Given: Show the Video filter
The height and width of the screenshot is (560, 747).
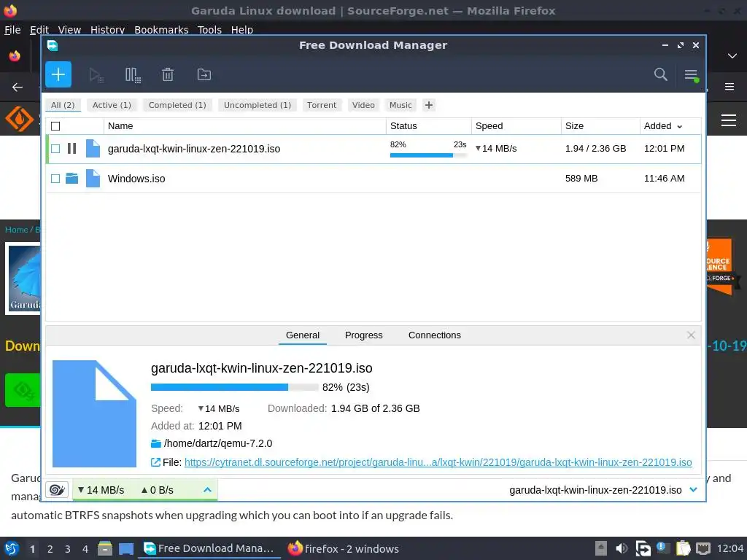Looking at the screenshot, I should pos(363,105).
